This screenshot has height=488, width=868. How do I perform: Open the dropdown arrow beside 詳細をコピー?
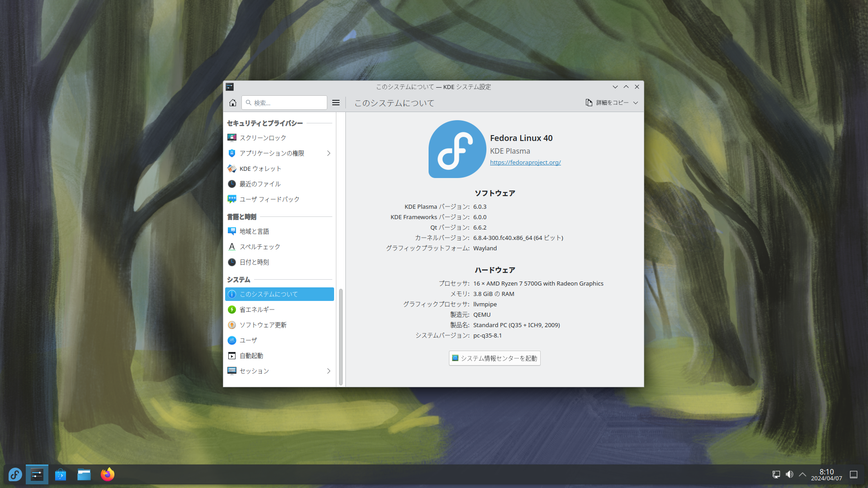click(636, 103)
